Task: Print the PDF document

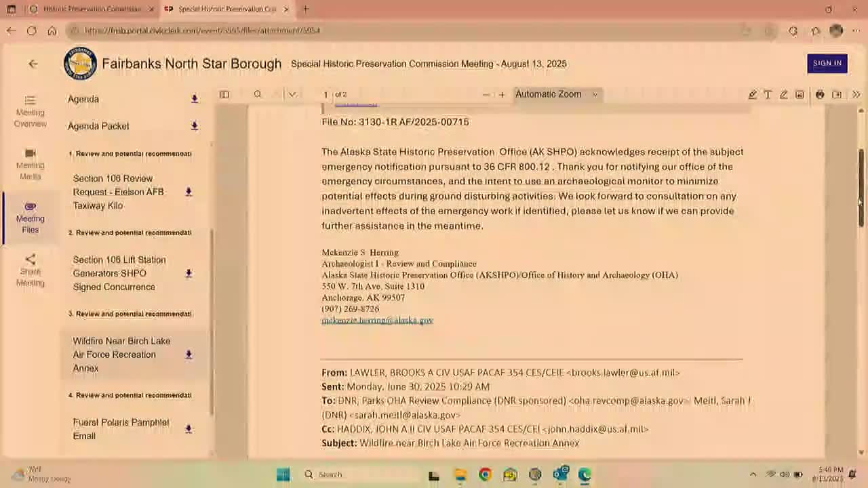Action: point(820,95)
